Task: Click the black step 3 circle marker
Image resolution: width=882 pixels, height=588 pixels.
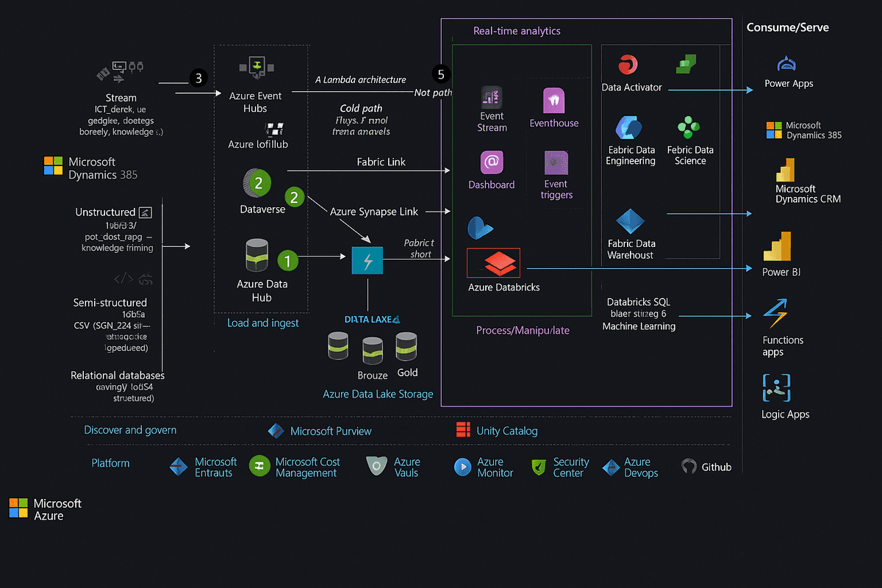Action: pyautogui.click(x=197, y=78)
